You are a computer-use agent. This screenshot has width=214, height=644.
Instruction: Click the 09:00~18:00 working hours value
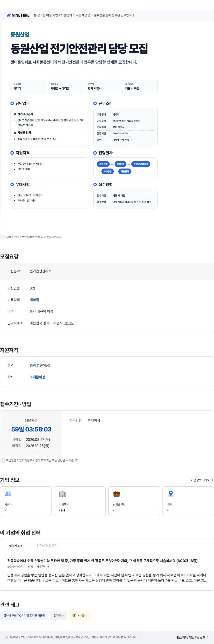120,133
